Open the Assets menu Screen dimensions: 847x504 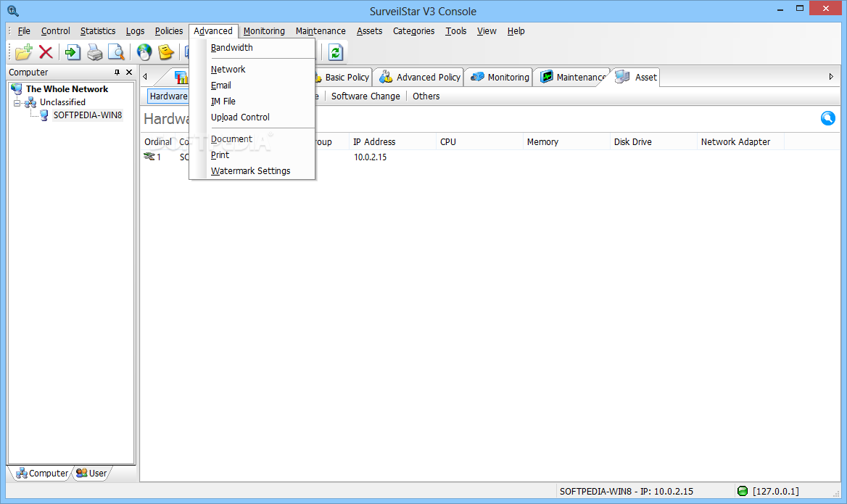tap(370, 30)
